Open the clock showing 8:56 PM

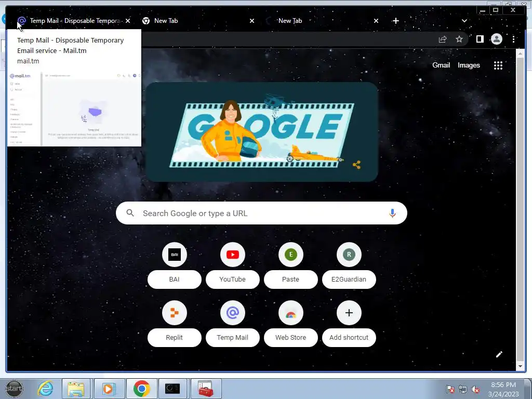coord(503,389)
